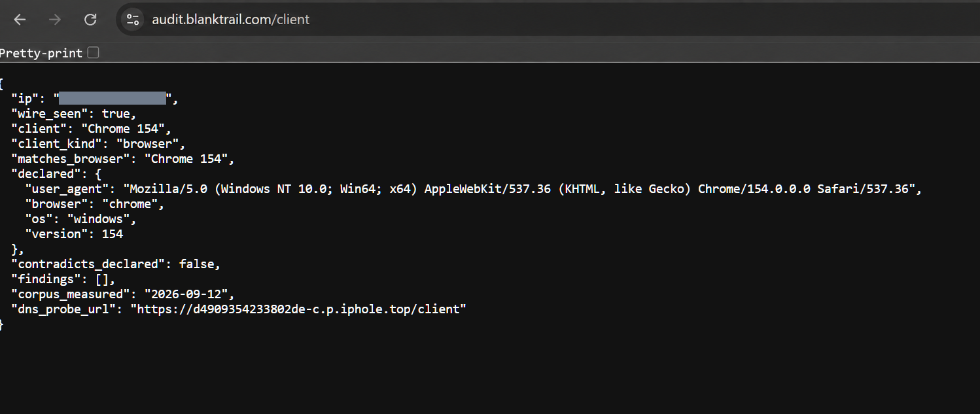Click the iphole.top/client URL value

[298, 309]
